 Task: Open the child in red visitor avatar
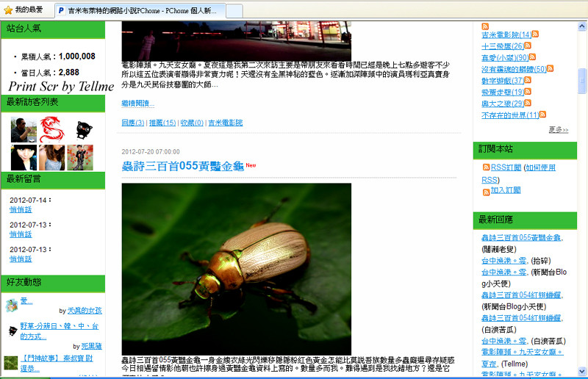click(x=80, y=157)
